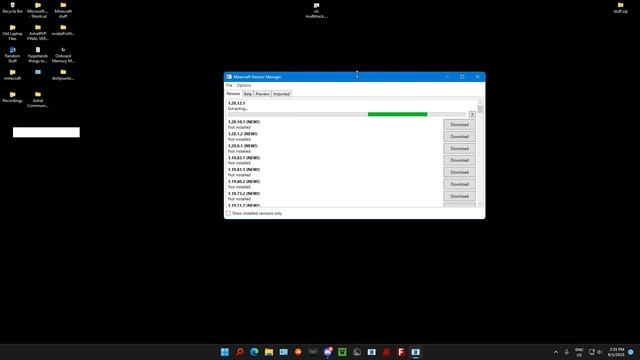Viewport: 640px width, 360px height.
Task: Select the Recordings desktop folder
Action: pos(12,97)
